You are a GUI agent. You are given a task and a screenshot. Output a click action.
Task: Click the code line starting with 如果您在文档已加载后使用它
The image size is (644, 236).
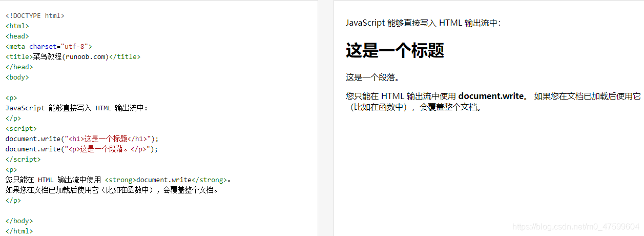114,190
